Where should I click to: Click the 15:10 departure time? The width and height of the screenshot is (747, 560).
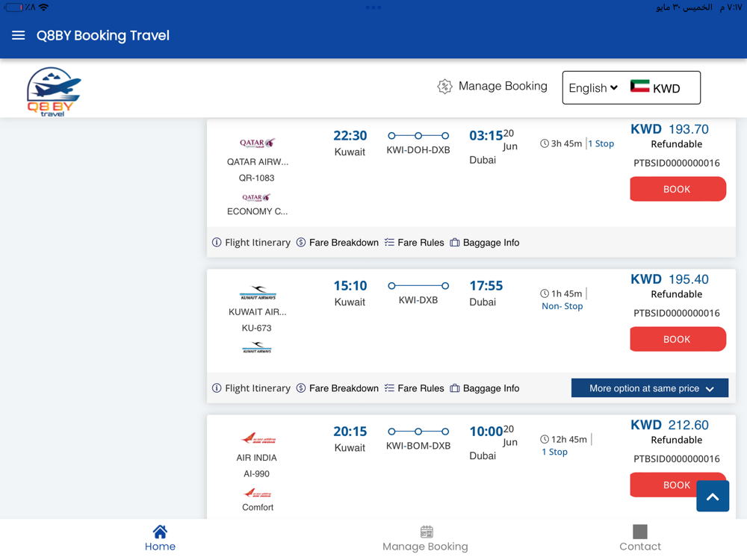(350, 286)
